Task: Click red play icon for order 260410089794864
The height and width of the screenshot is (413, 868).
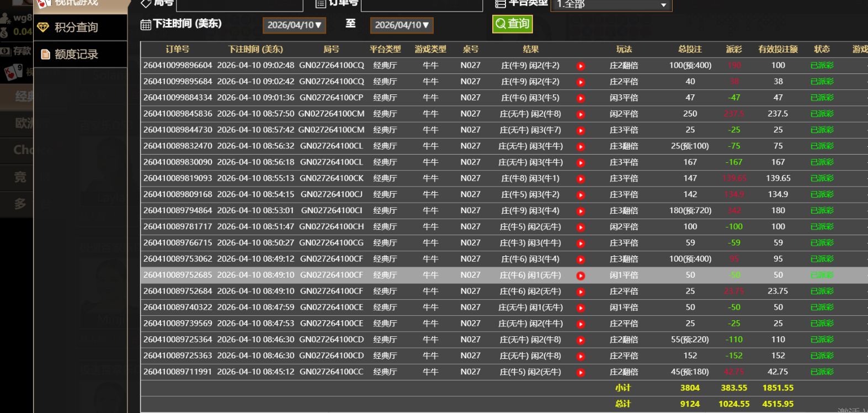Action: (581, 211)
